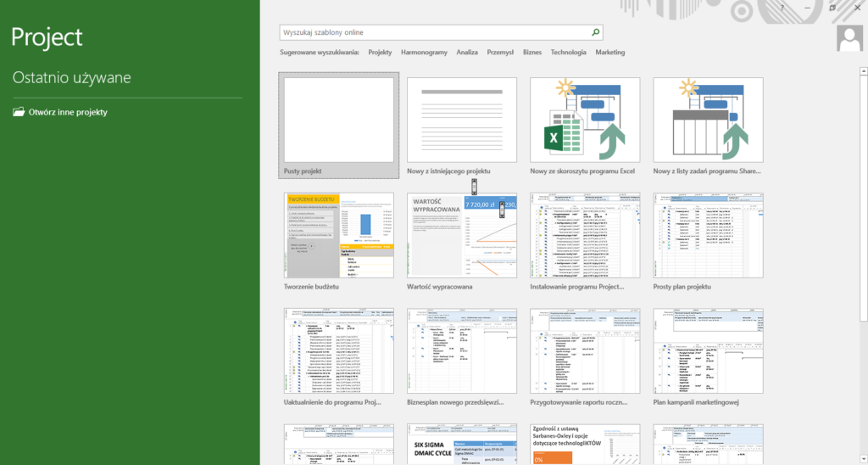Open the Pusty projekt blank template
The width and height of the screenshot is (868, 465).
[x=338, y=120]
